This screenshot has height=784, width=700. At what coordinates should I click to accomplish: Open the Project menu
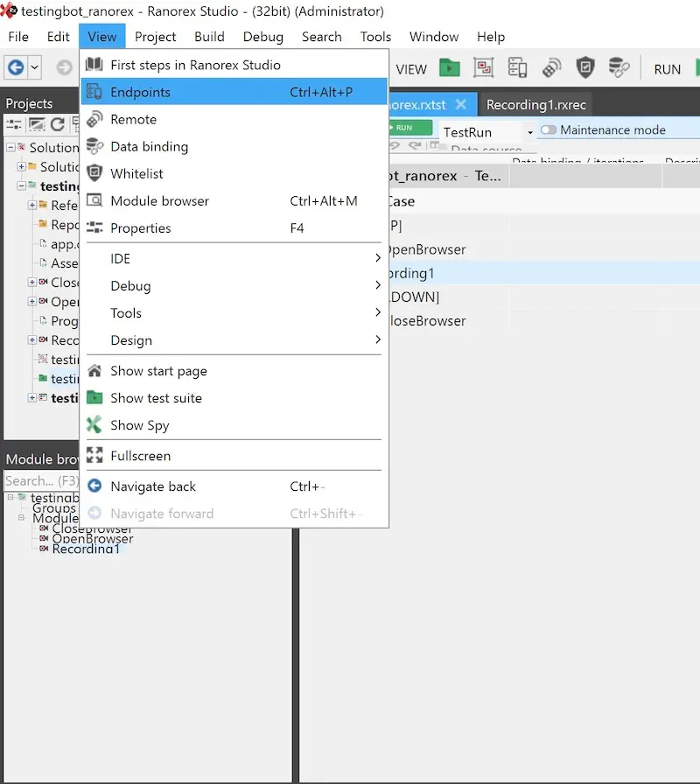[156, 37]
